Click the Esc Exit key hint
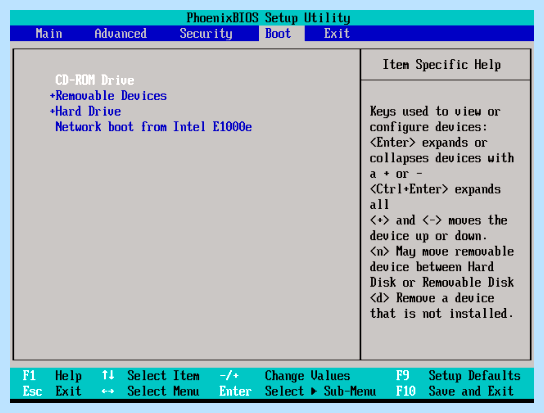 52,391
